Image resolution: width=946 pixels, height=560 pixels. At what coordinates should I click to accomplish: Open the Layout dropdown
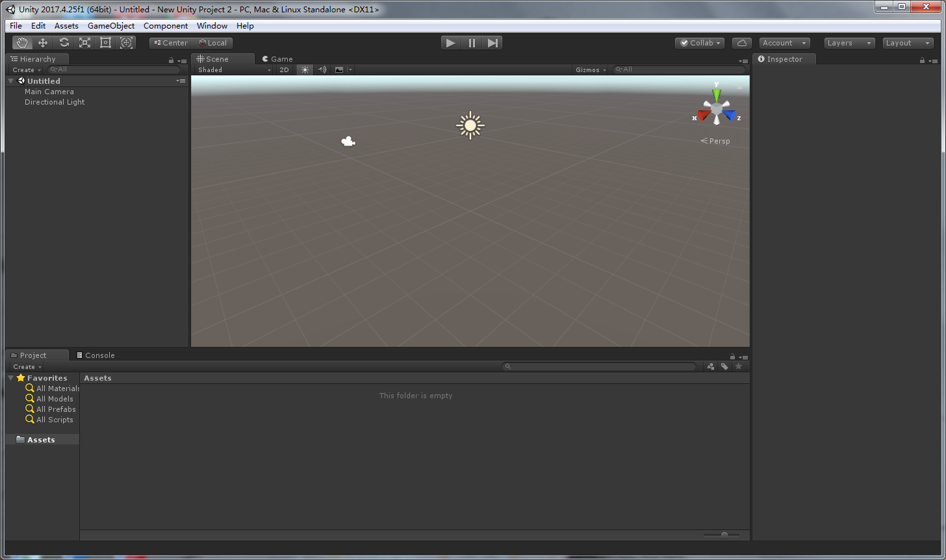pyautogui.click(x=908, y=43)
